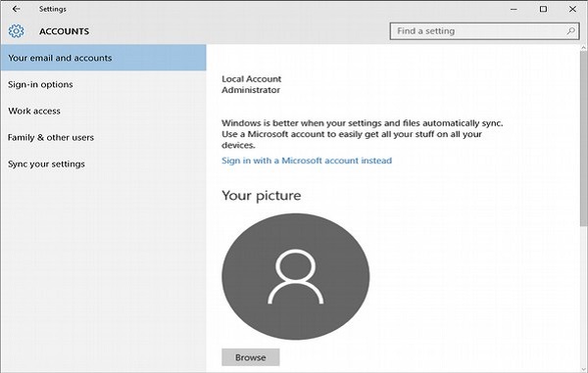
Task: Click the 'Administrator' label
Action: click(251, 90)
